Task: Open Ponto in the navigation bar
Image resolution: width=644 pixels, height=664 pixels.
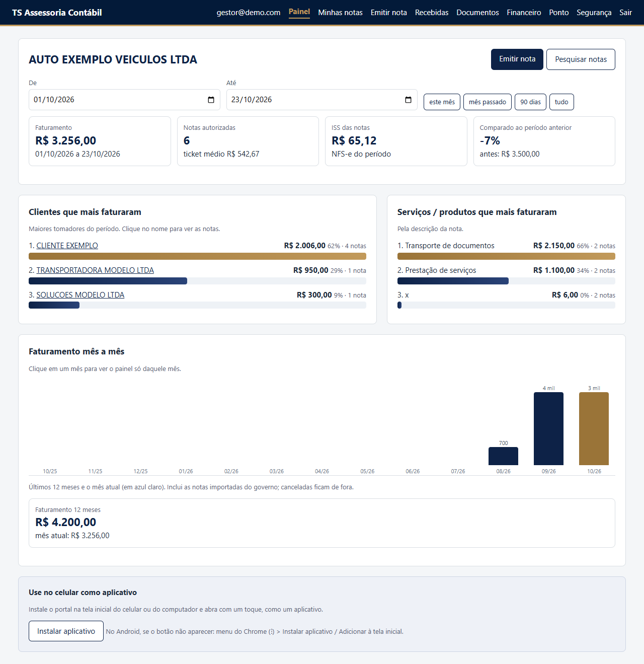Action: [558, 13]
